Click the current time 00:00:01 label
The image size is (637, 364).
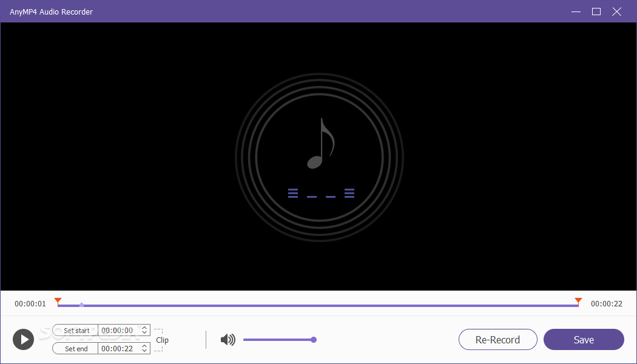[30, 304]
